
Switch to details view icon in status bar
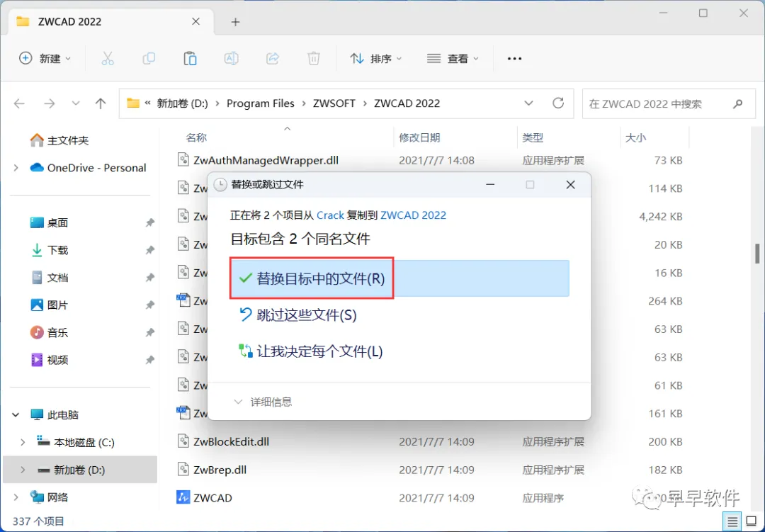click(732, 521)
